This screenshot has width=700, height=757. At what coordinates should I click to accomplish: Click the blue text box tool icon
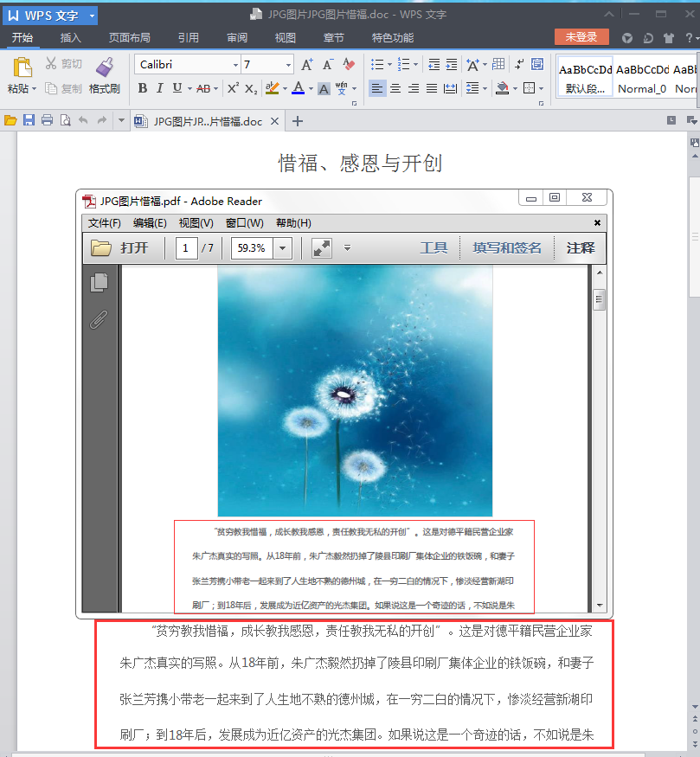tap(537, 64)
